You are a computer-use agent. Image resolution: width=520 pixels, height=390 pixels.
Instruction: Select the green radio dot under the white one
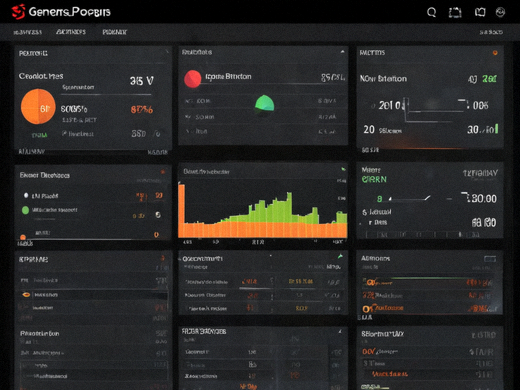[x=25, y=210]
